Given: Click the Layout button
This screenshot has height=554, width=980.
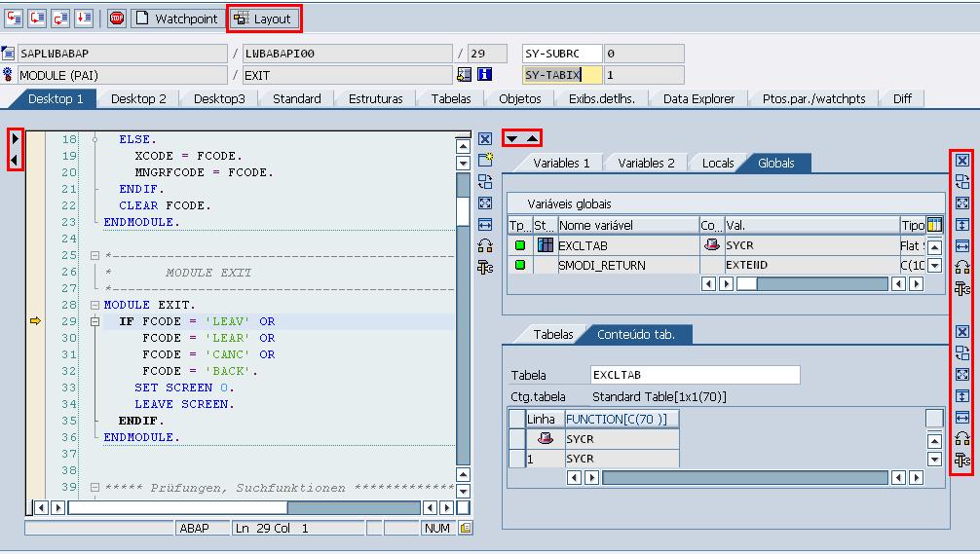Looking at the screenshot, I should pos(263,18).
